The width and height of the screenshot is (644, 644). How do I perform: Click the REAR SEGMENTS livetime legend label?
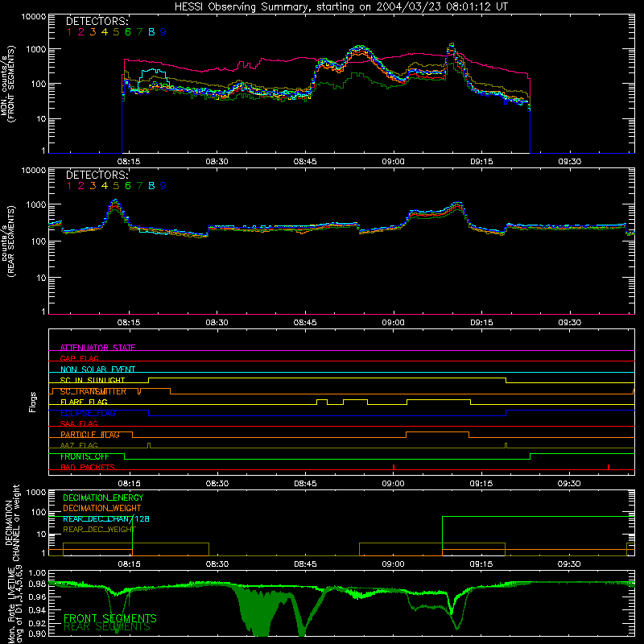[x=107, y=627]
